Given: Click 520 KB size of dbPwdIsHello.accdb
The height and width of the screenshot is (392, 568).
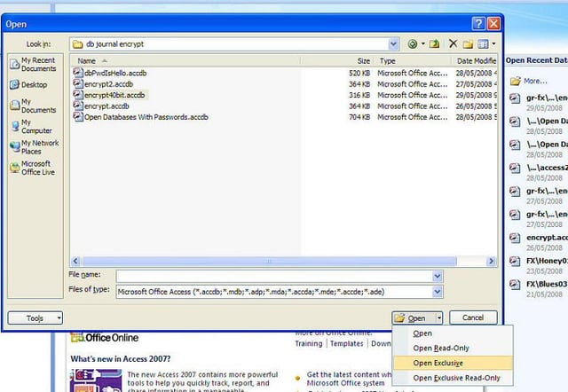Looking at the screenshot, I should click(359, 73).
